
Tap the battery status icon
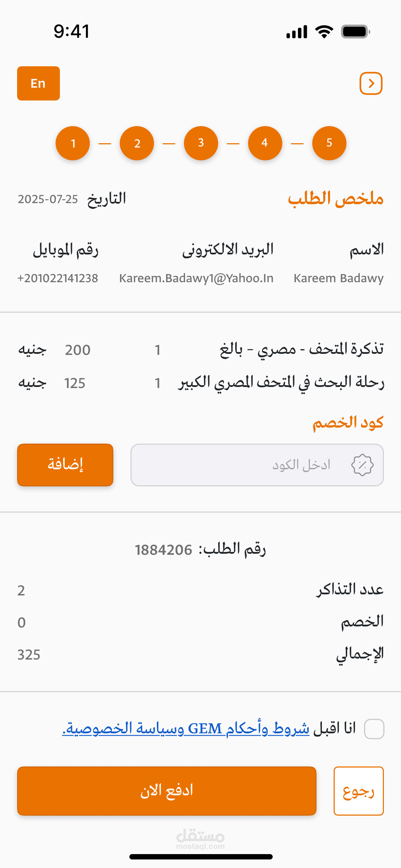click(x=355, y=32)
